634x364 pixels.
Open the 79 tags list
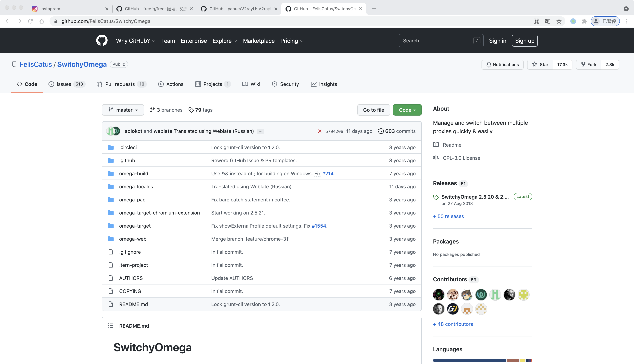coord(200,110)
